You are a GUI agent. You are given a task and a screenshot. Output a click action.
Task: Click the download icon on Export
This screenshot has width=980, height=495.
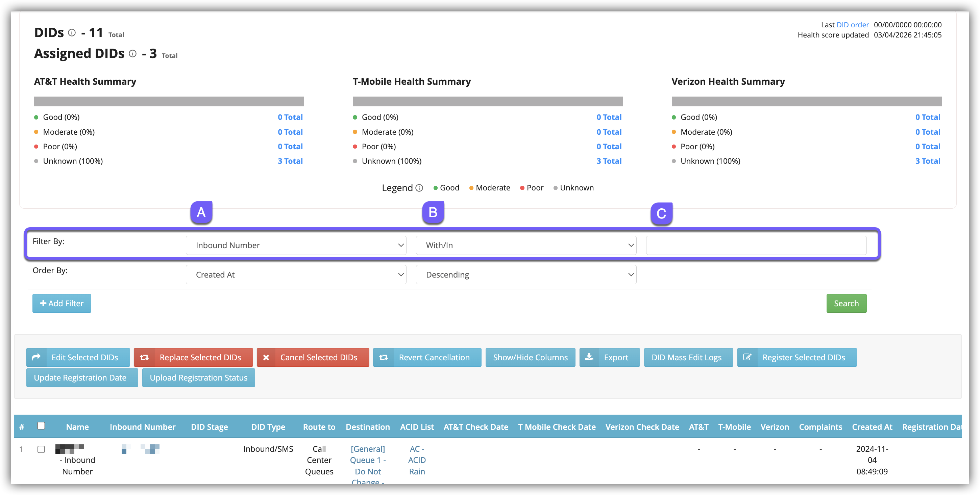589,357
